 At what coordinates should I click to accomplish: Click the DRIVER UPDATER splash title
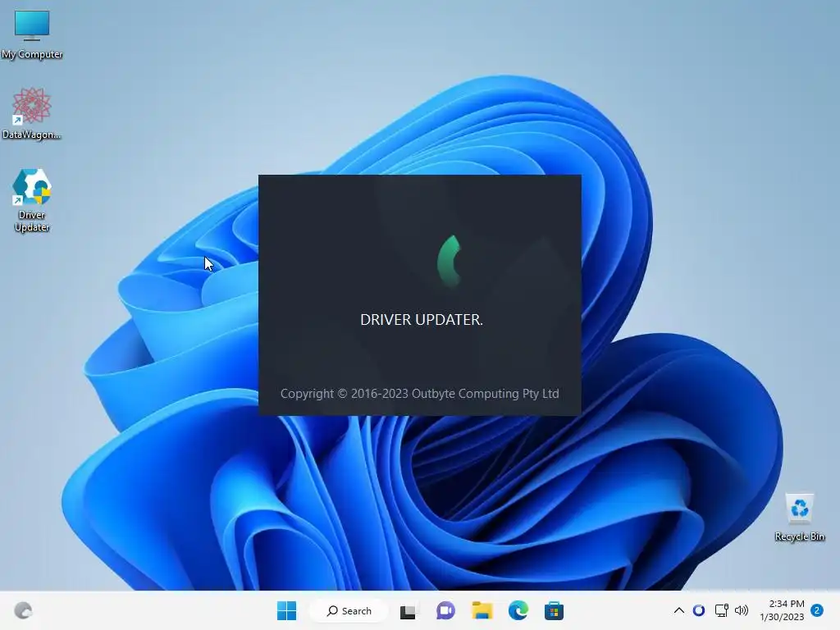[422, 319]
